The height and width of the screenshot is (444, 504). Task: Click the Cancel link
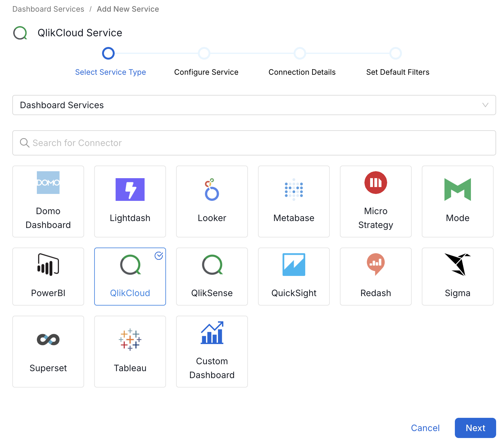pyautogui.click(x=425, y=428)
